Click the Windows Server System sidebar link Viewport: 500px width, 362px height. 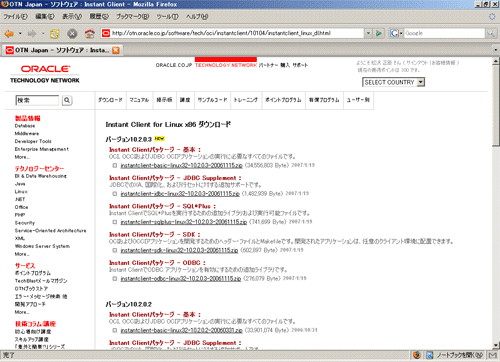pos(42,246)
